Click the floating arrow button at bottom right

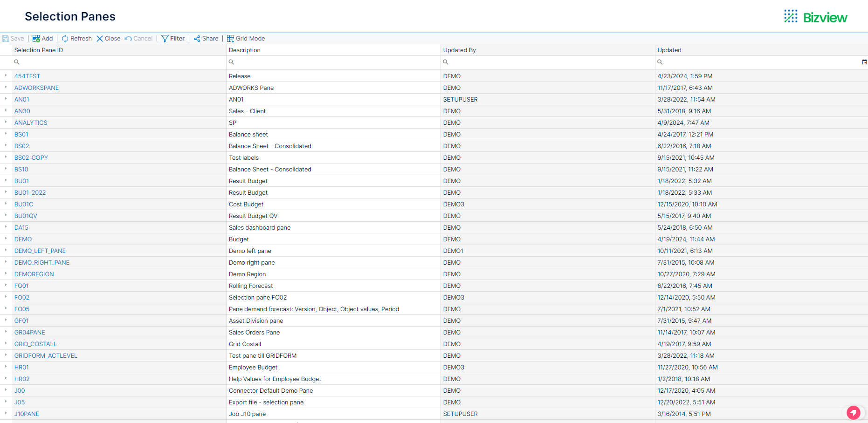pos(854,413)
